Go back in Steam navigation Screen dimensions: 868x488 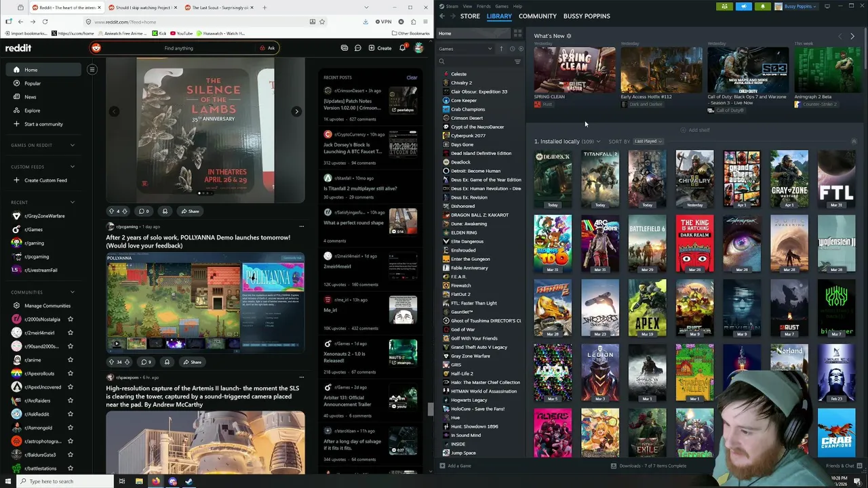[442, 16]
